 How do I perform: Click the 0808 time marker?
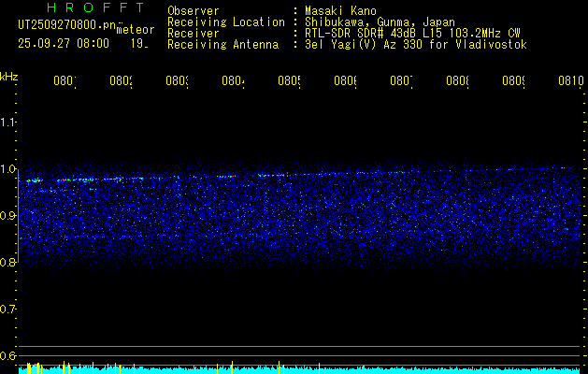click(x=457, y=81)
